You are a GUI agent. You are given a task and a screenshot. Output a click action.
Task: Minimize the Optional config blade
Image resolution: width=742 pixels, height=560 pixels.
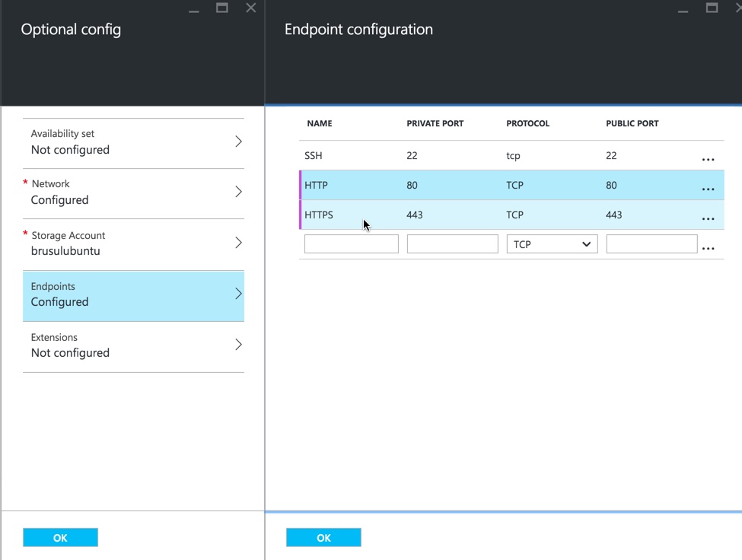click(194, 10)
